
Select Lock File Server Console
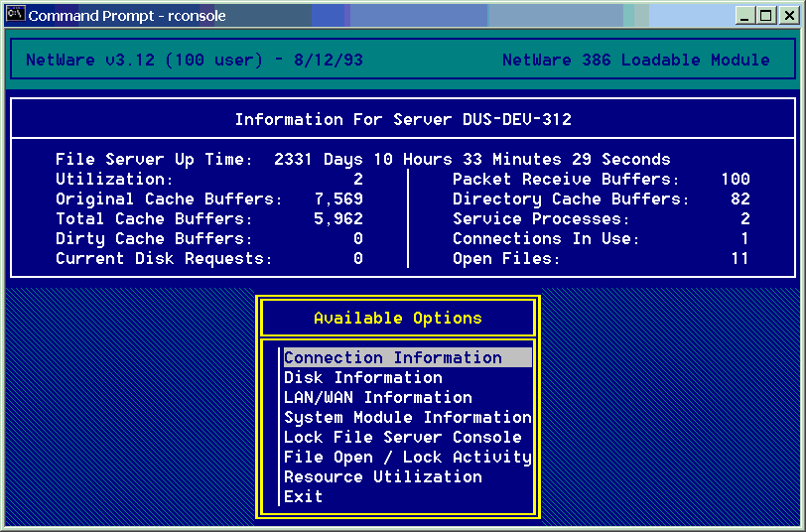tap(402, 437)
